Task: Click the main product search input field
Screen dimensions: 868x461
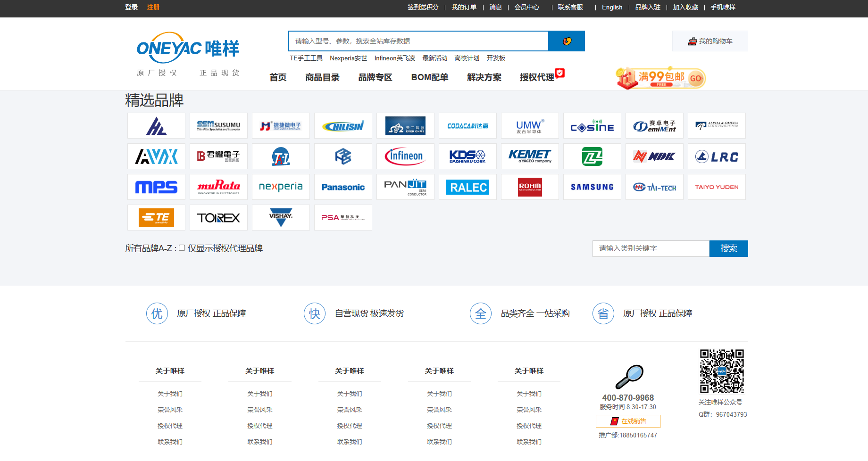Action: point(418,41)
